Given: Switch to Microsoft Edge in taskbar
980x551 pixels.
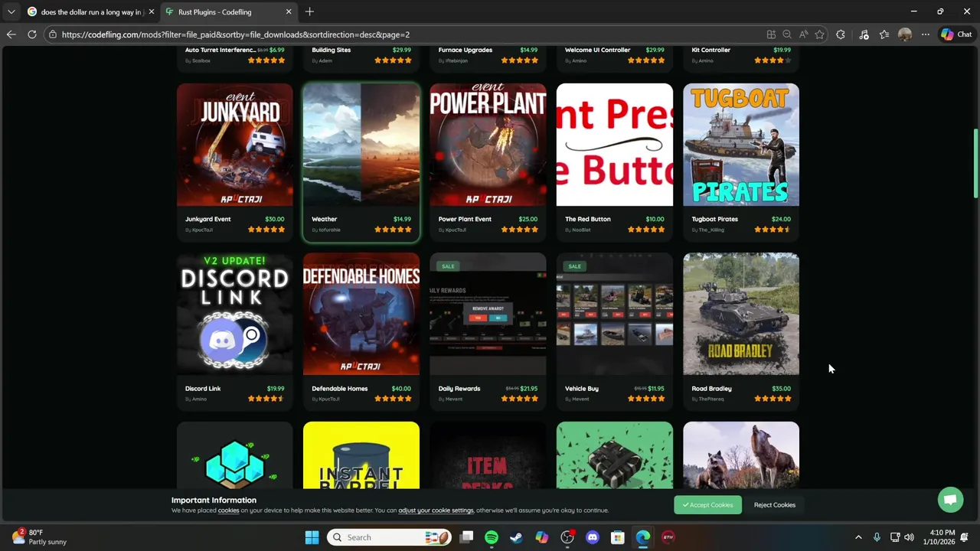Looking at the screenshot, I should [643, 537].
